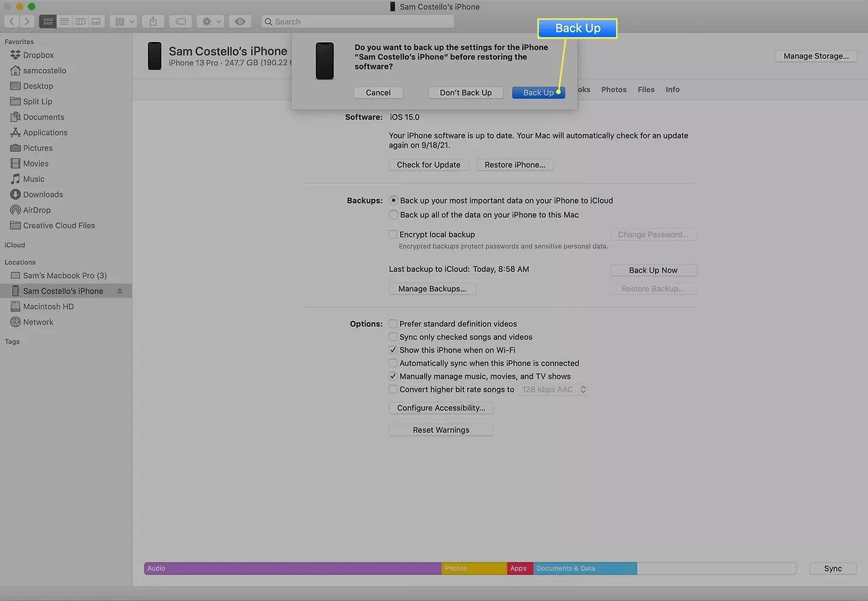Click the red Apps storage segment
Viewport: 868px width, 601px height.
tap(520, 568)
